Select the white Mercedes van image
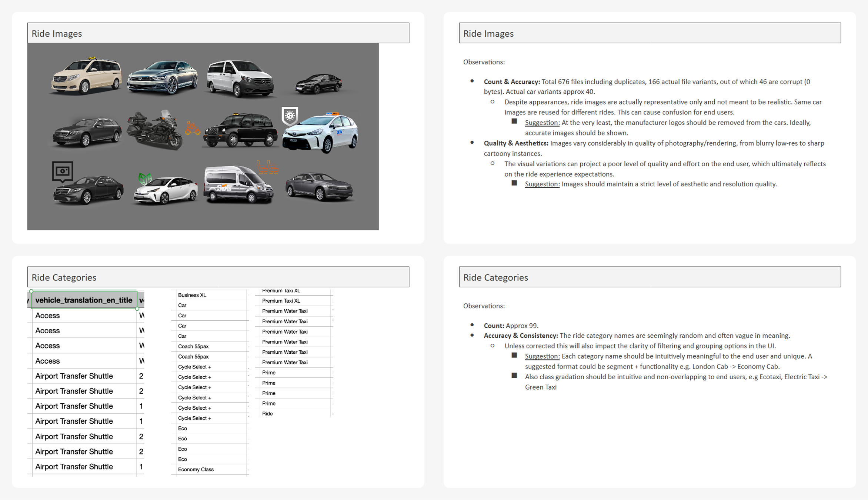This screenshot has width=868, height=500. 240,79
